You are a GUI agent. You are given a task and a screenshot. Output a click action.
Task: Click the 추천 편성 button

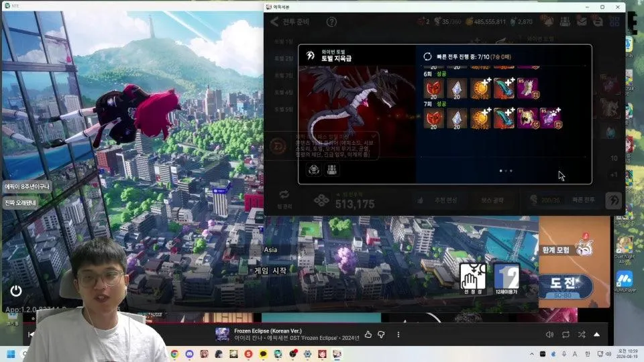click(x=441, y=200)
